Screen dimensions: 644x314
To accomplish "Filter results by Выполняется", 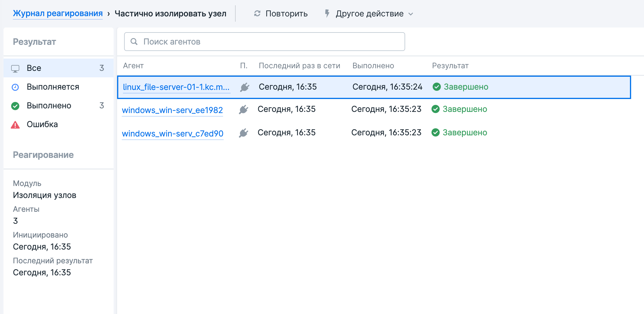I will pyautogui.click(x=53, y=87).
